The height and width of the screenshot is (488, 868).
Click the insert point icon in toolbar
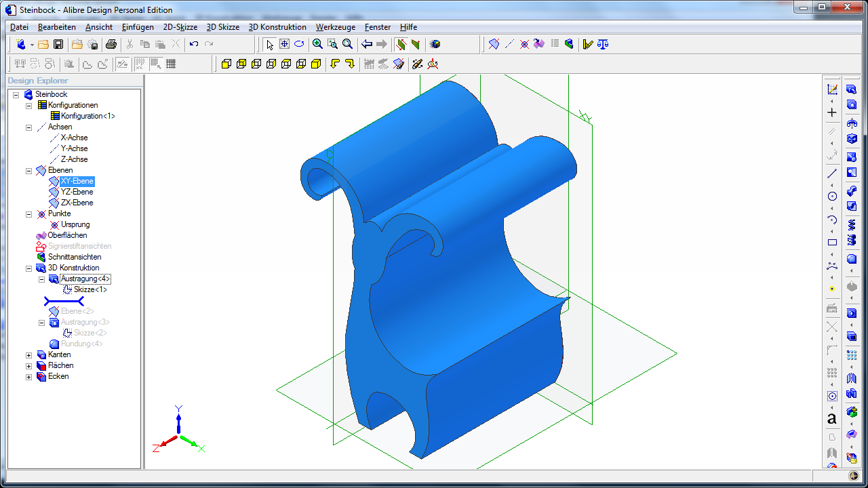[524, 44]
